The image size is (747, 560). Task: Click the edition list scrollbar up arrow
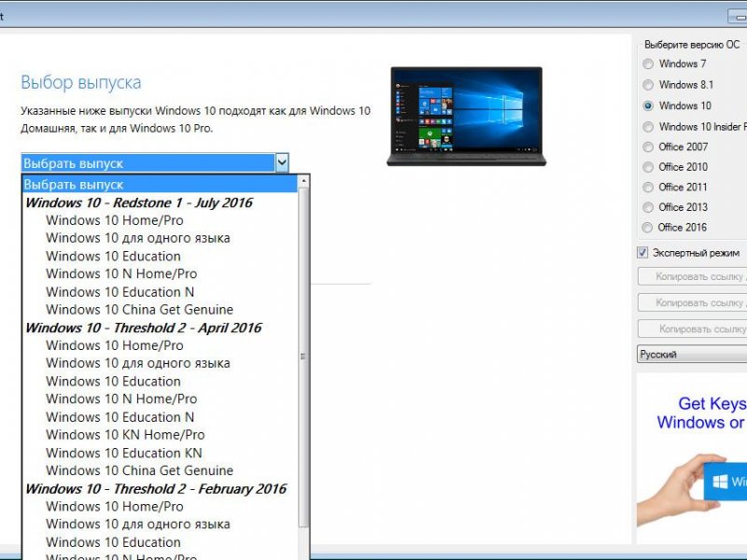point(303,181)
